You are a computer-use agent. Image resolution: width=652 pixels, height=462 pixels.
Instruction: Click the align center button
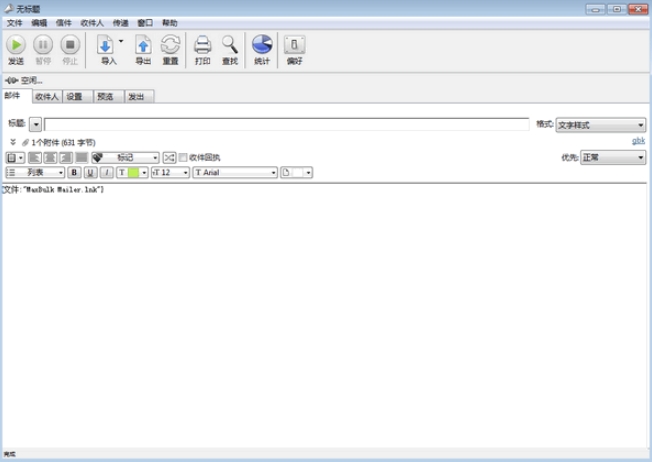coord(50,158)
